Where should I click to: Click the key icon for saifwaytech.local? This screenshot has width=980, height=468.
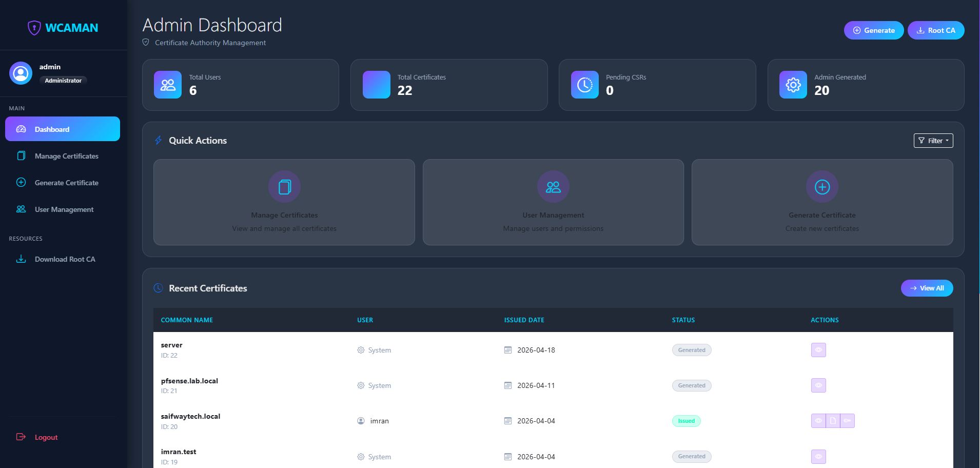[847, 421]
